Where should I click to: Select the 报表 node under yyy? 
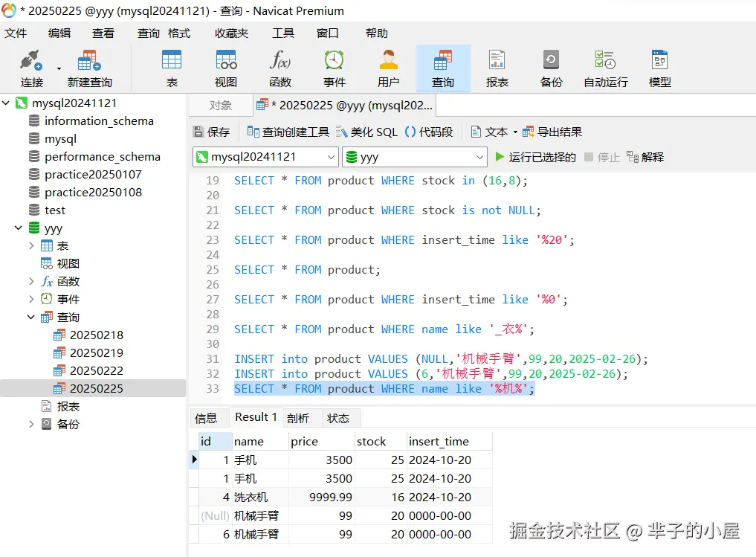click(60, 406)
